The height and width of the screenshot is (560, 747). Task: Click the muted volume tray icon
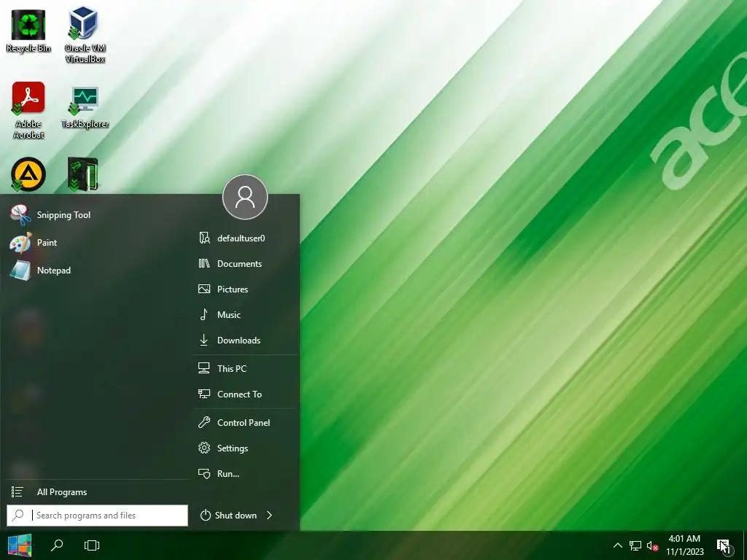652,545
